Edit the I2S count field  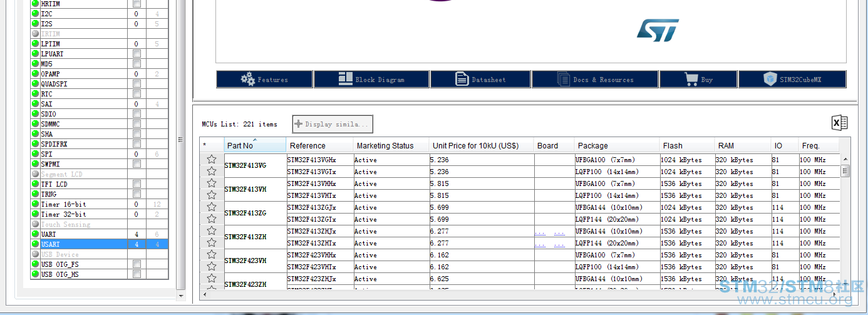137,24
